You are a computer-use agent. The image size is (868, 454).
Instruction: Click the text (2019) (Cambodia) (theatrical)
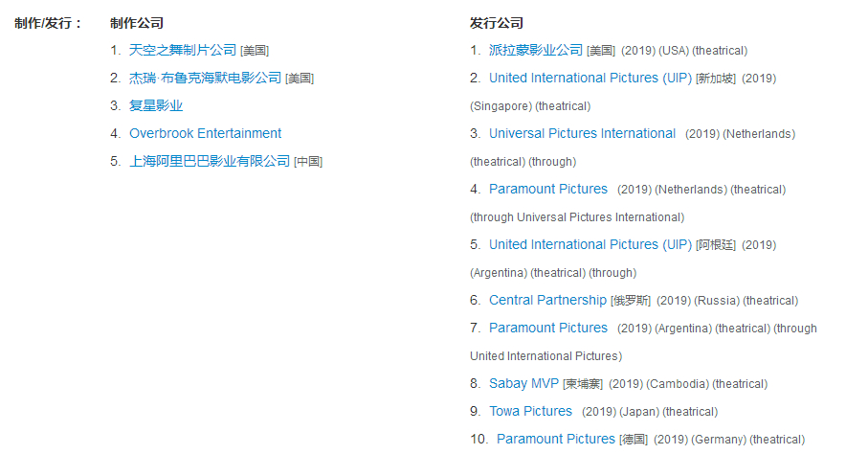(x=688, y=383)
